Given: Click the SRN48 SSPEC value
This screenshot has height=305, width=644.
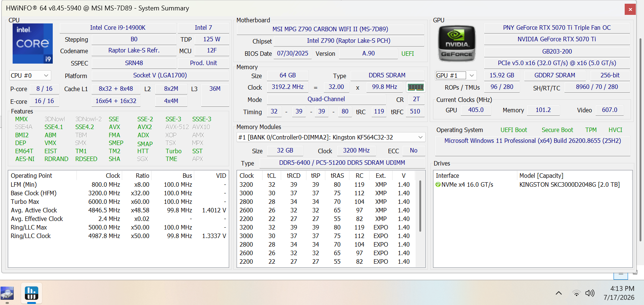Looking at the screenshot, I should click(x=134, y=63).
